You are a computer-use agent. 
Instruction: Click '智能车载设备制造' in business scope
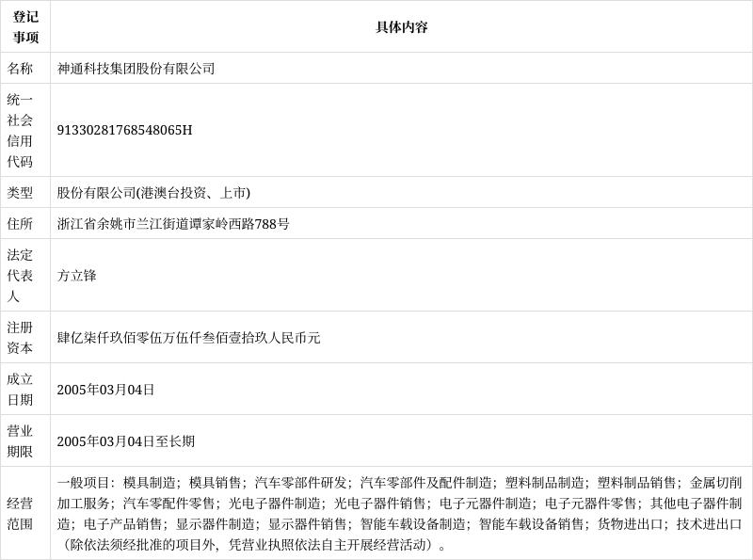413,523
